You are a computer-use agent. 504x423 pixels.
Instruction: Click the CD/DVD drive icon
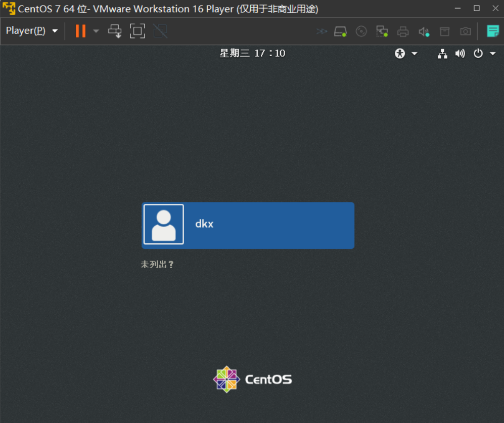point(361,31)
